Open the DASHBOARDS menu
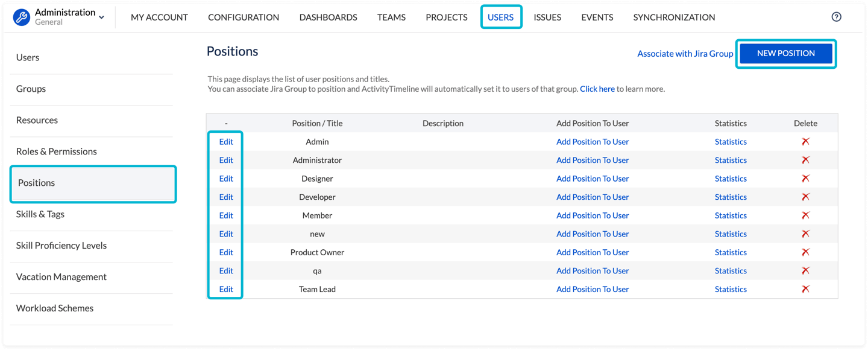Screen dimensions: 868x350 [x=328, y=17]
